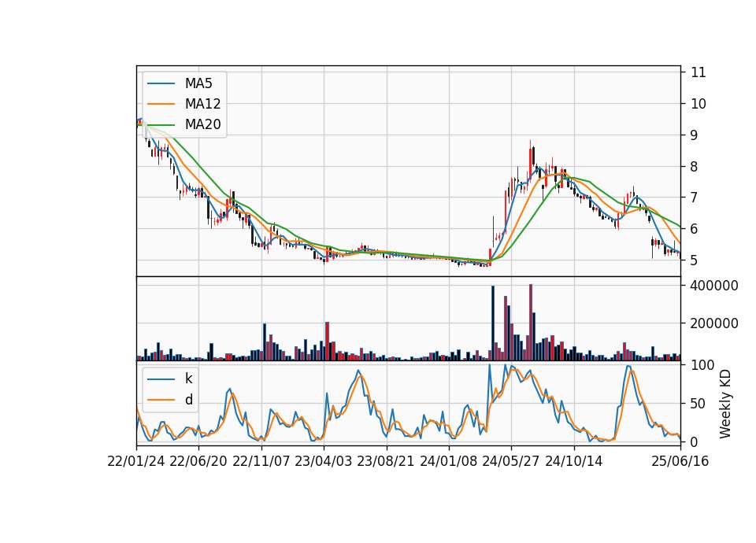Click the 22/11/07 date label

pos(261,462)
